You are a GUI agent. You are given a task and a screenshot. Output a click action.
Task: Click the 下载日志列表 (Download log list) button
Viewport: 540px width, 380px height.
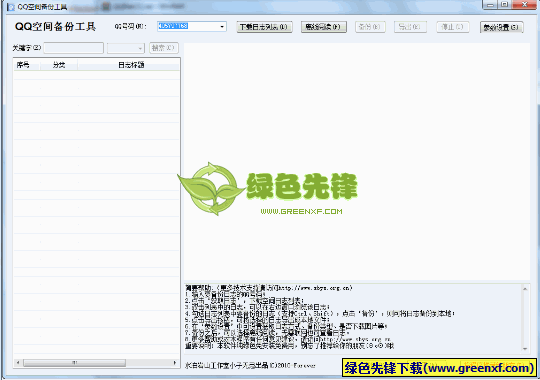click(x=264, y=27)
